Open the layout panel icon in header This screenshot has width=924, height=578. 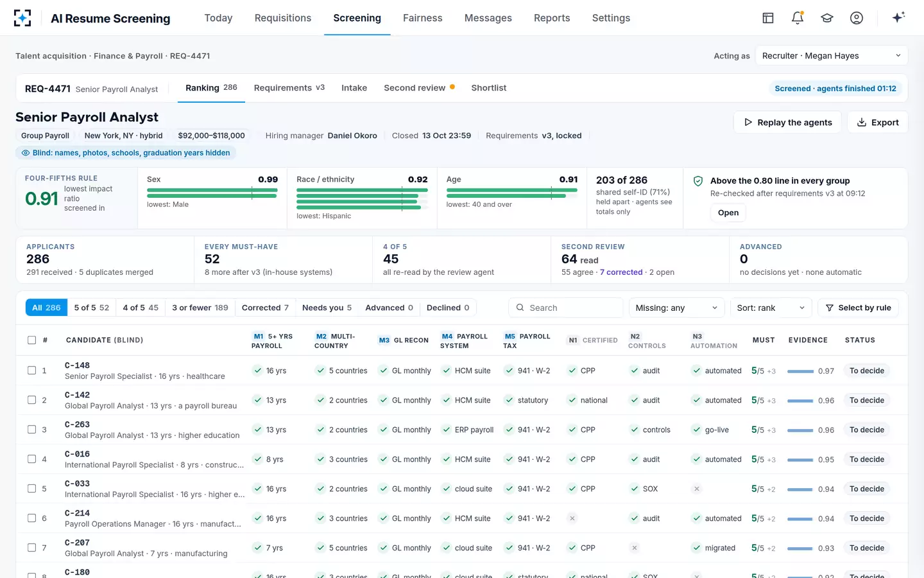(x=768, y=18)
